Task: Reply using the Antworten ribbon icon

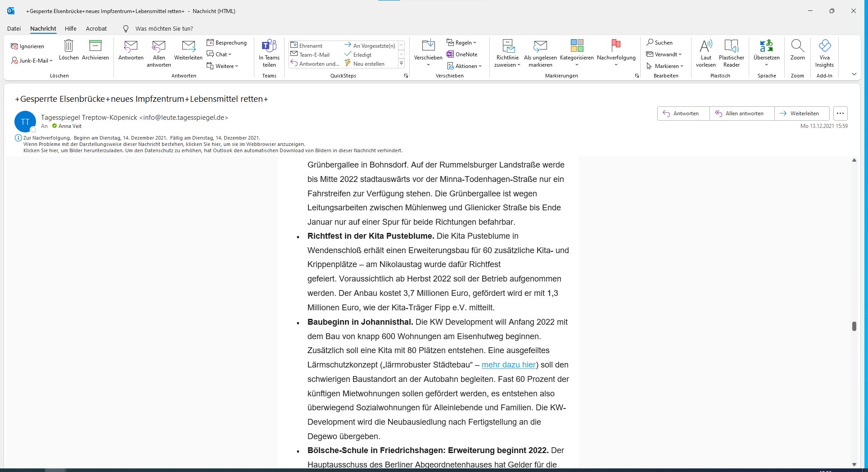Action: coord(131,50)
